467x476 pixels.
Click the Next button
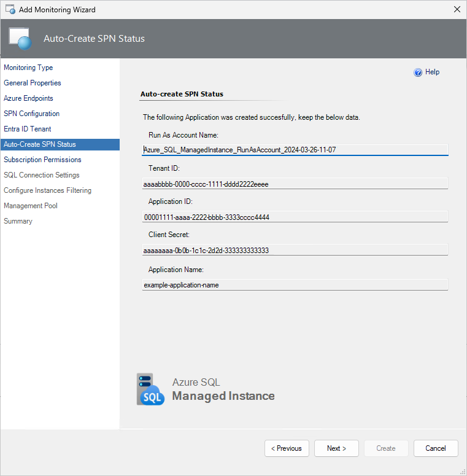click(x=336, y=448)
